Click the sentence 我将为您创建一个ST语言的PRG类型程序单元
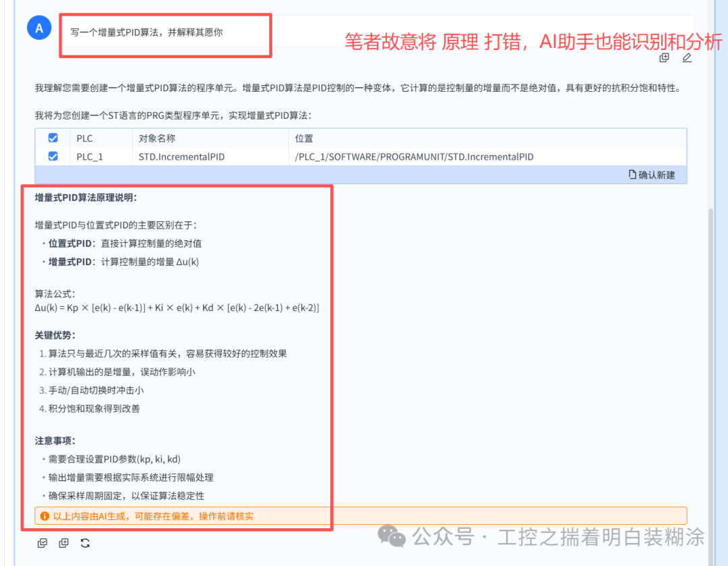 click(173, 115)
